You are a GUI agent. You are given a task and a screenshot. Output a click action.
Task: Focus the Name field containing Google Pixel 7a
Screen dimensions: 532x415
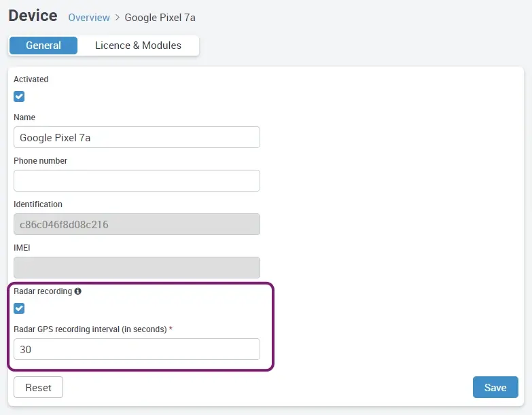click(x=137, y=137)
